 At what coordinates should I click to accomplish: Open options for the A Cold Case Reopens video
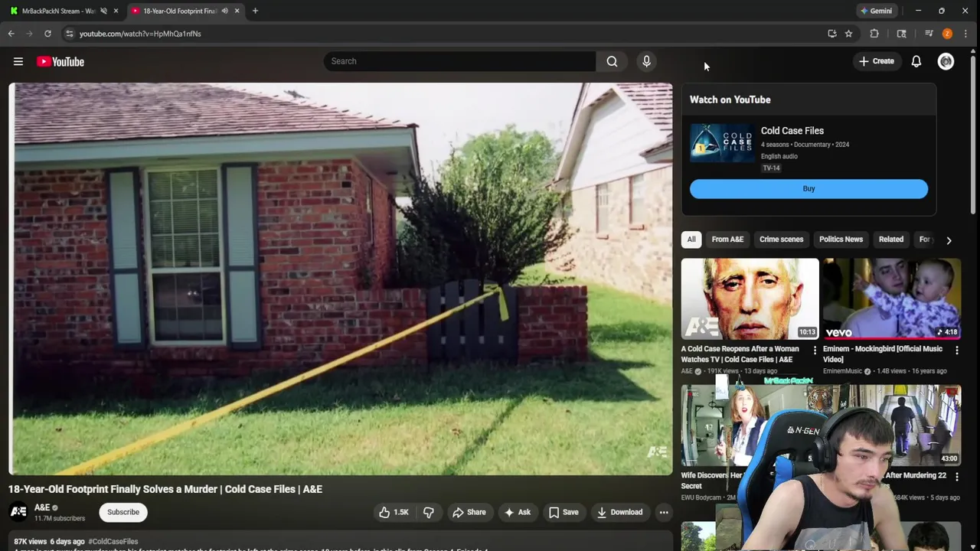tap(815, 350)
